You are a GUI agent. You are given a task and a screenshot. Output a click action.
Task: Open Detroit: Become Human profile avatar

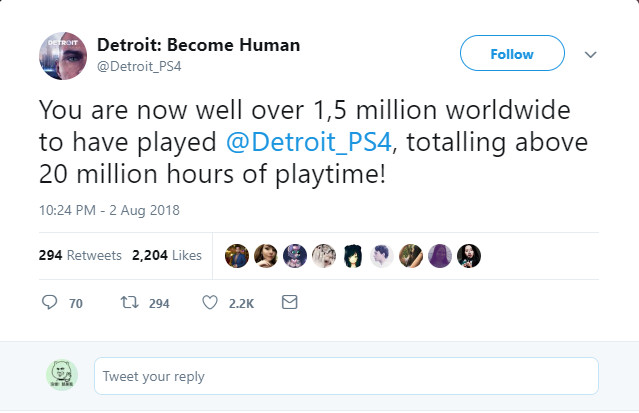tap(62, 55)
